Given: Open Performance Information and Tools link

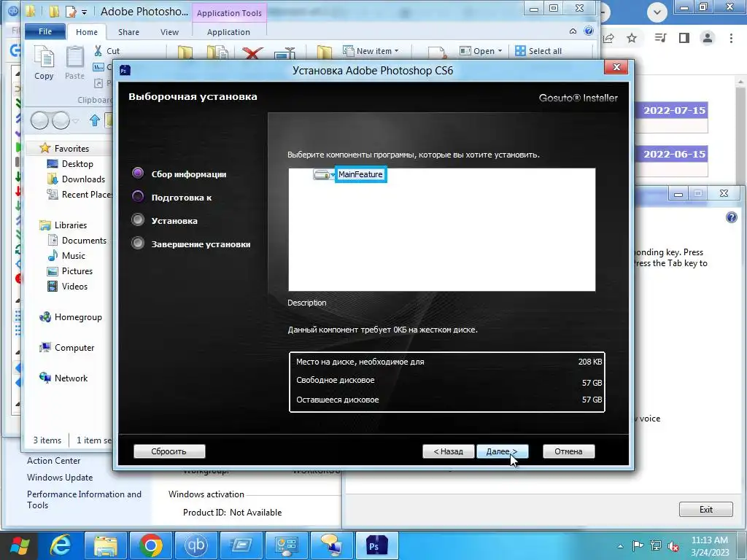Looking at the screenshot, I should pyautogui.click(x=85, y=499).
